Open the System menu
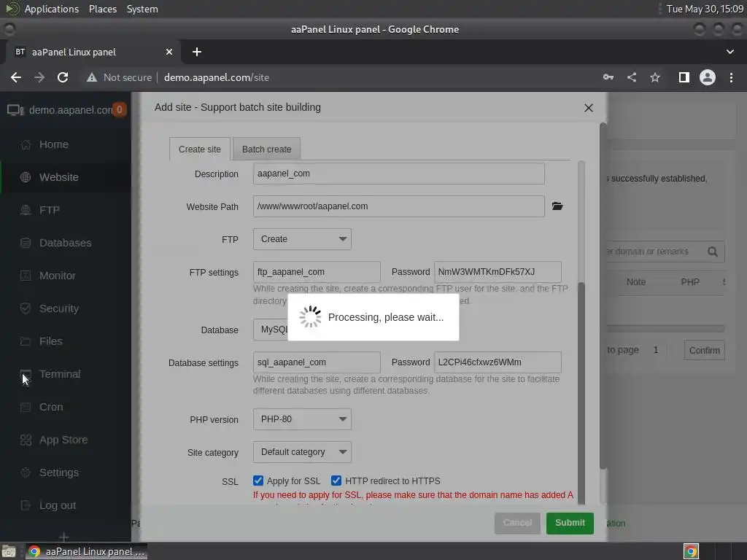 [x=142, y=9]
